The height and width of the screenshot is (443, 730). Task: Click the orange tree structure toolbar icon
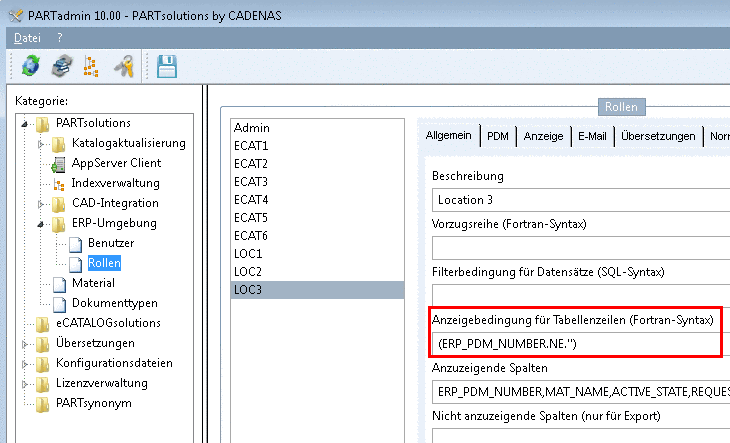tap(91, 66)
